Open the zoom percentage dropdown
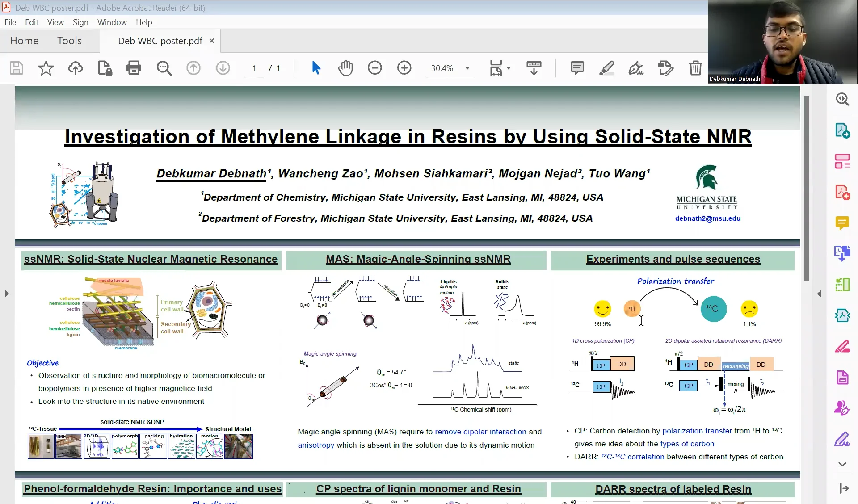Viewport: 858px width, 504px height. [467, 68]
